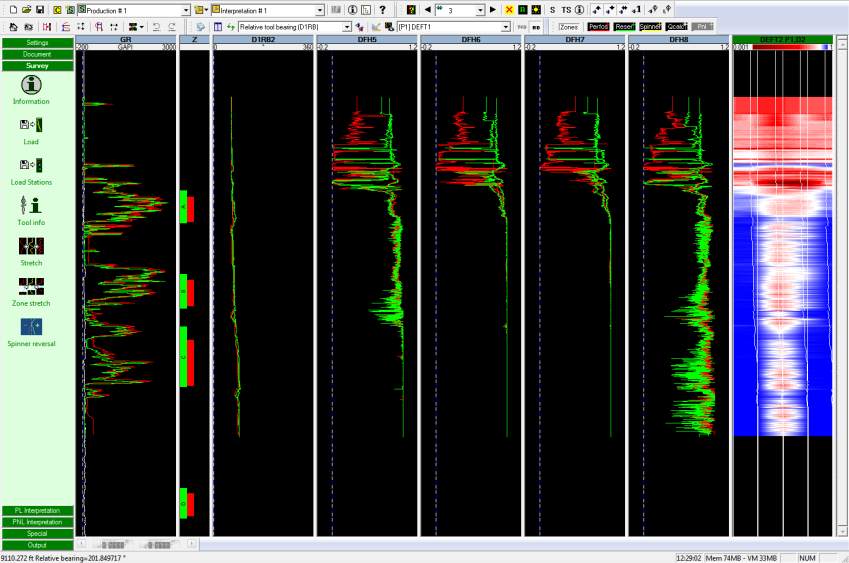Click the black question mark help icon
The height and width of the screenshot is (563, 849).
[x=383, y=10]
